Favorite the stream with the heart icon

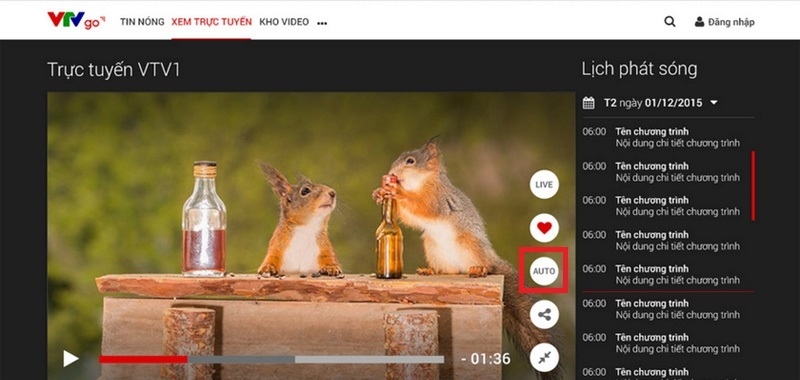pyautogui.click(x=544, y=228)
